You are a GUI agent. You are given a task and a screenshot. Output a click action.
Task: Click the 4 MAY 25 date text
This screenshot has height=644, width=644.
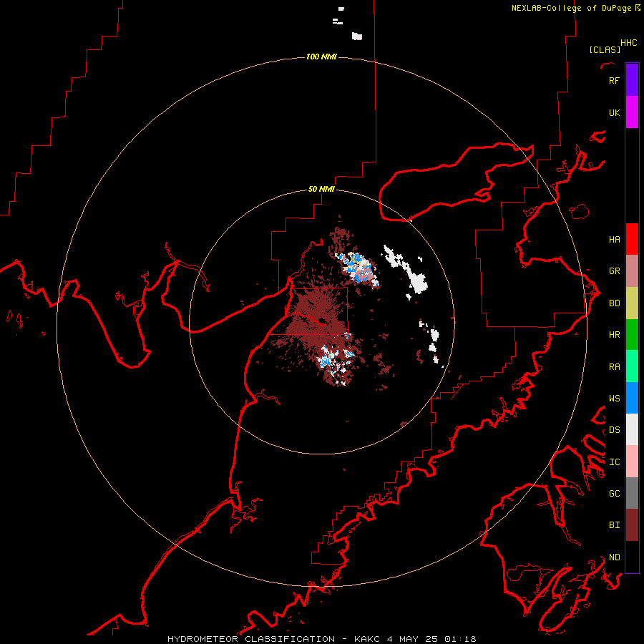412,639
